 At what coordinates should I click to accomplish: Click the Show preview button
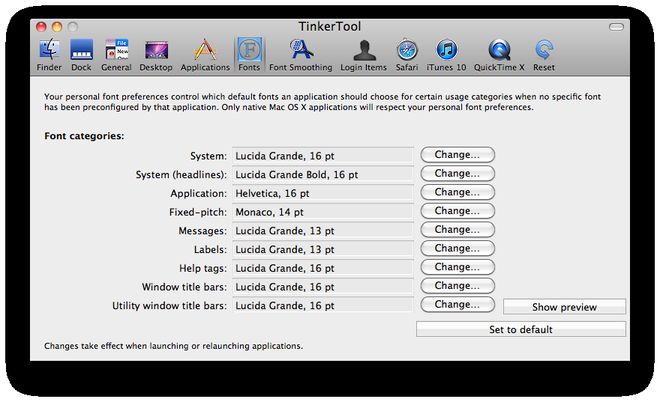[564, 307]
